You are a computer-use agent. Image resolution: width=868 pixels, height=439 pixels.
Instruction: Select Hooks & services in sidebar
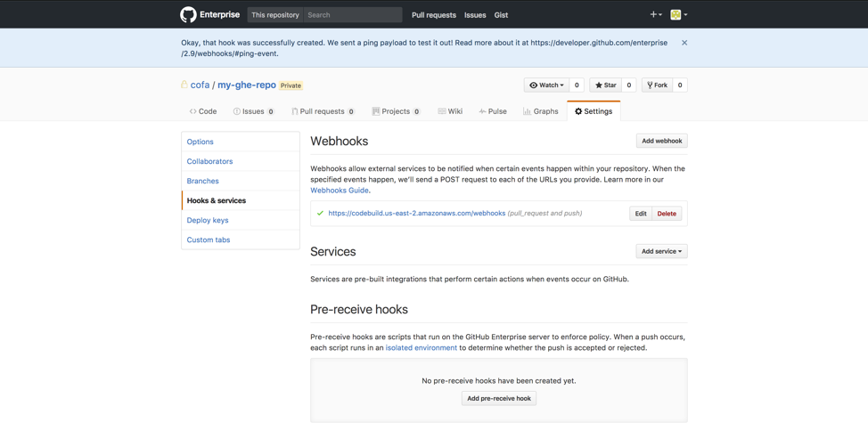click(x=241, y=200)
